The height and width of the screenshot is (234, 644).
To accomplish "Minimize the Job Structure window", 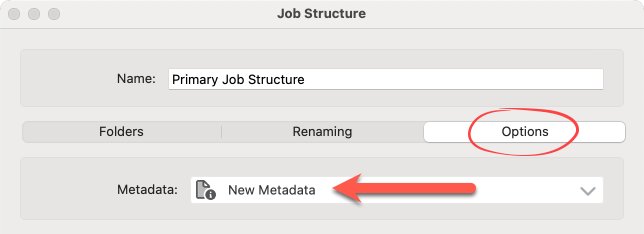I will [34, 13].
